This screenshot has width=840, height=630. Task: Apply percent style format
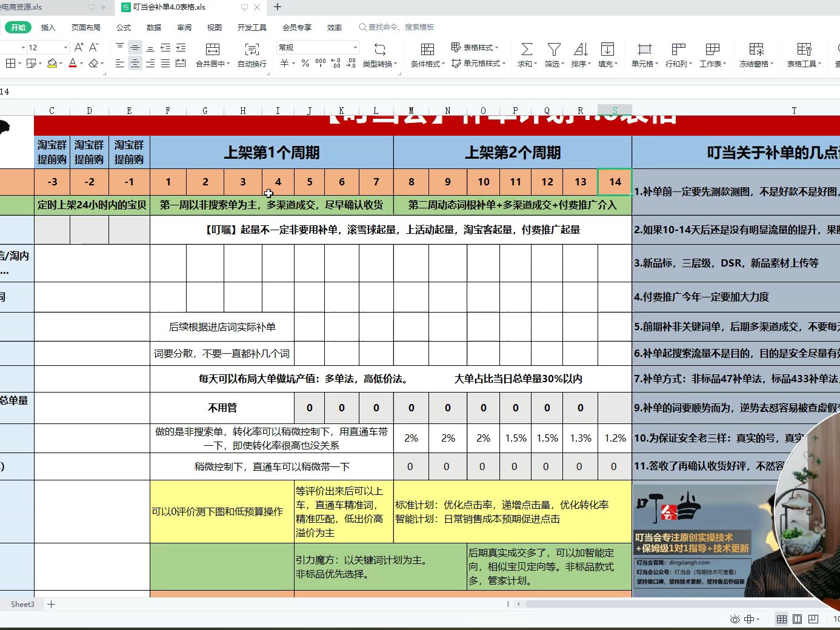pyautogui.click(x=305, y=63)
